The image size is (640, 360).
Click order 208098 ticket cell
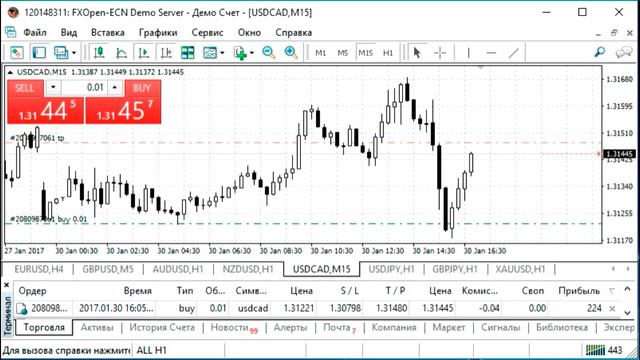(x=49, y=308)
